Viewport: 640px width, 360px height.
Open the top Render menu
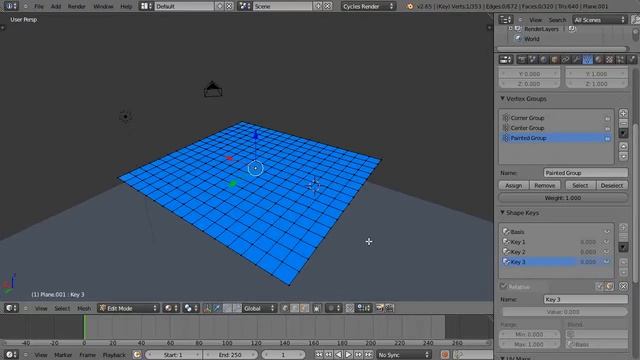(x=76, y=6)
